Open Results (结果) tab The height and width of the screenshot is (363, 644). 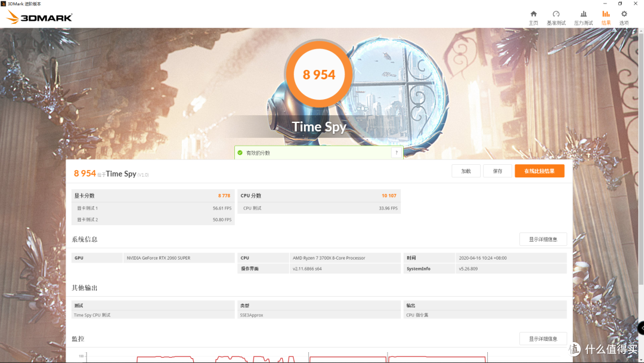click(x=606, y=18)
